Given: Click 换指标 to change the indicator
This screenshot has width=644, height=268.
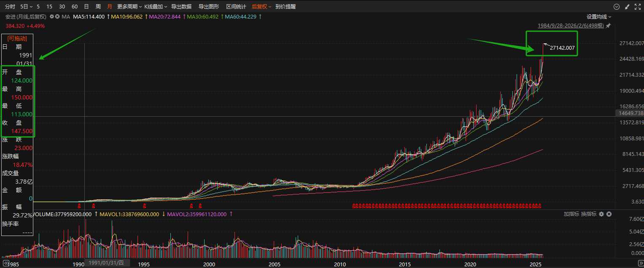Looking at the screenshot, I should [589, 214].
